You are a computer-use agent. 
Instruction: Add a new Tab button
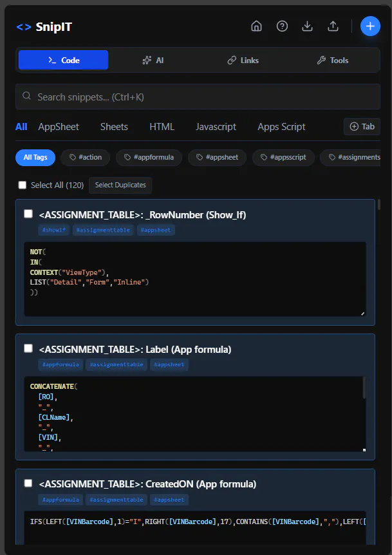pyautogui.click(x=362, y=126)
